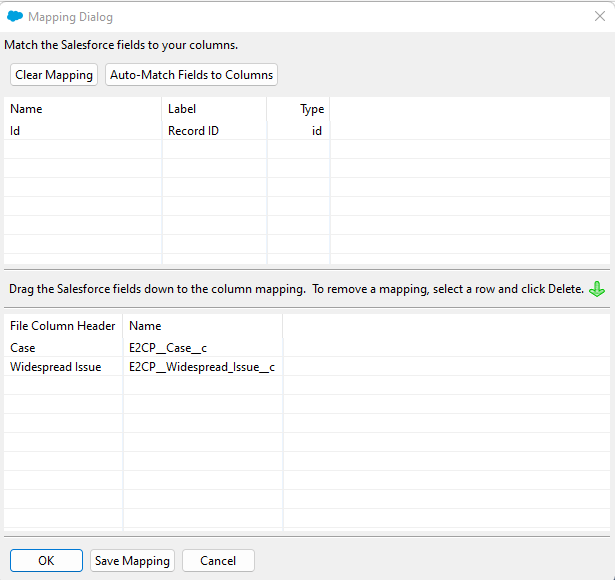This screenshot has height=580, width=615.
Task: Click the lowercase id type cell
Action: (x=298, y=131)
